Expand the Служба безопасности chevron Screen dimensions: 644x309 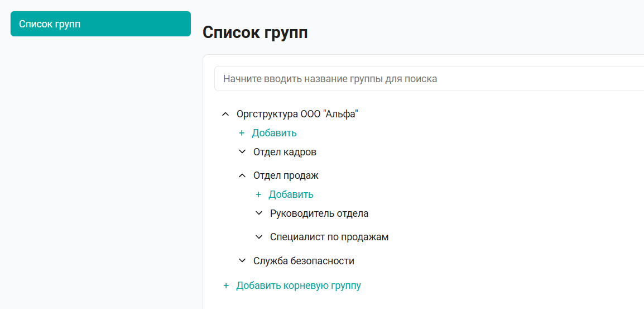coord(242,261)
